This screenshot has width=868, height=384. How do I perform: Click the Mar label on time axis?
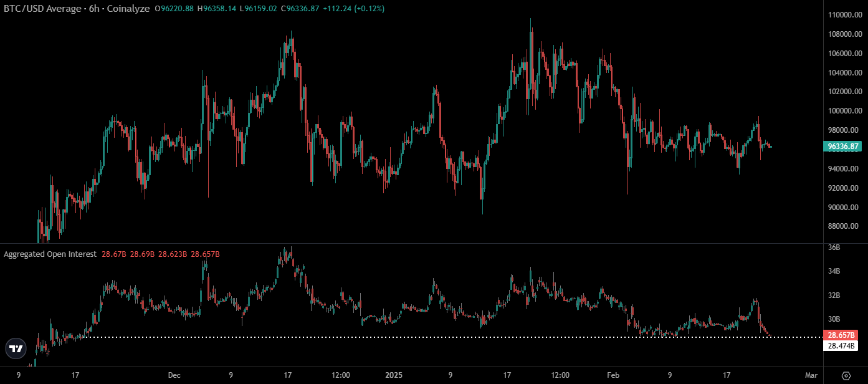click(811, 375)
